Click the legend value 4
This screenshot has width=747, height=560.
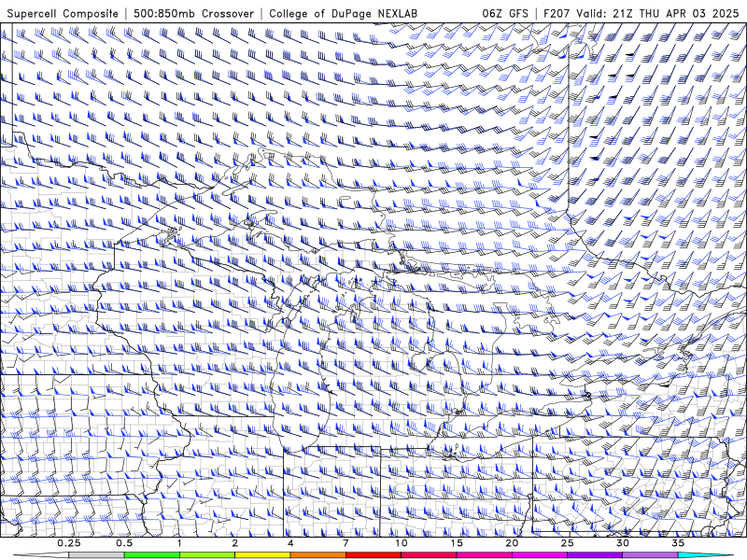tap(290, 543)
